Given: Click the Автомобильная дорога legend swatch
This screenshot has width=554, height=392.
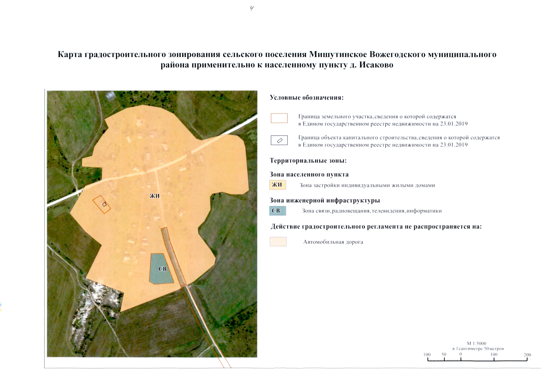Looking at the screenshot, I should [x=278, y=242].
